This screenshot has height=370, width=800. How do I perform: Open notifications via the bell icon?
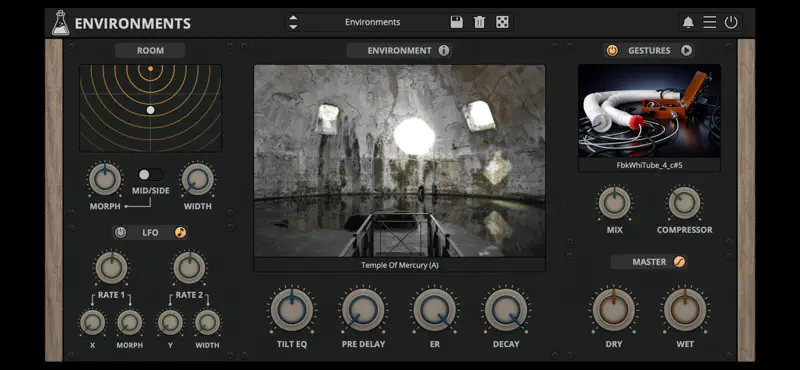coord(688,22)
